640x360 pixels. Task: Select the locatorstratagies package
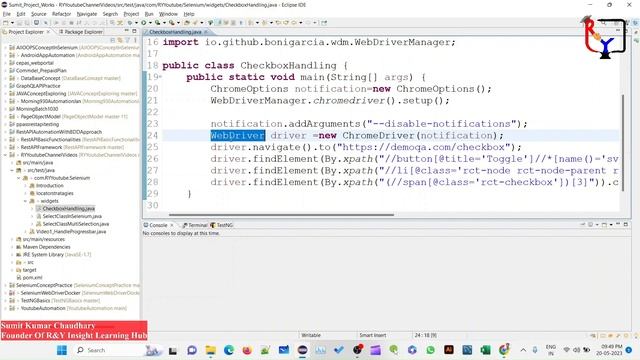tap(55, 193)
